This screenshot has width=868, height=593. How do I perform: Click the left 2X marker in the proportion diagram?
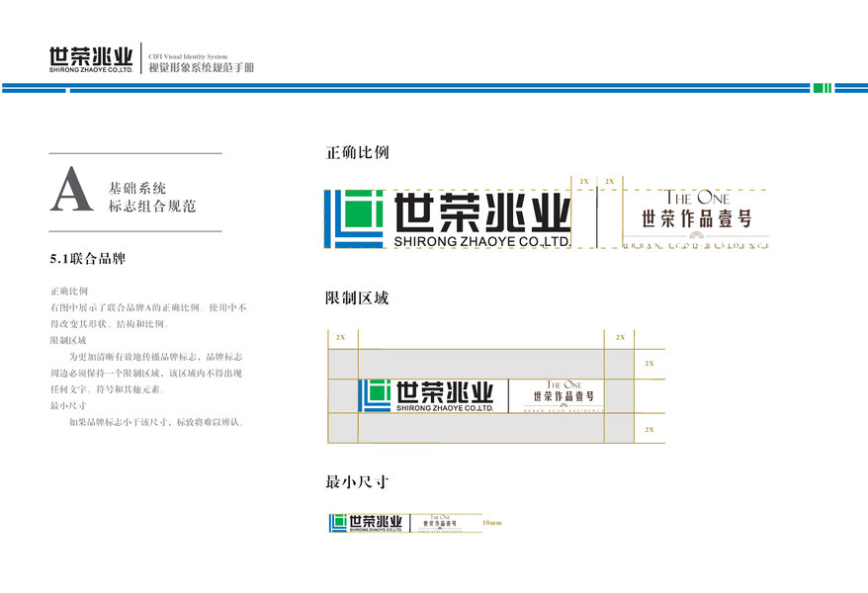pyautogui.click(x=584, y=182)
